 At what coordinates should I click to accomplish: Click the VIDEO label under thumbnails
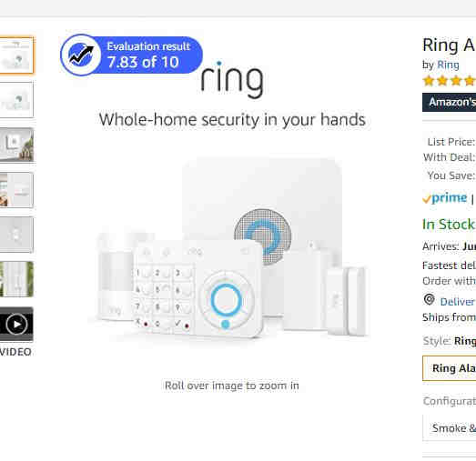click(x=15, y=352)
